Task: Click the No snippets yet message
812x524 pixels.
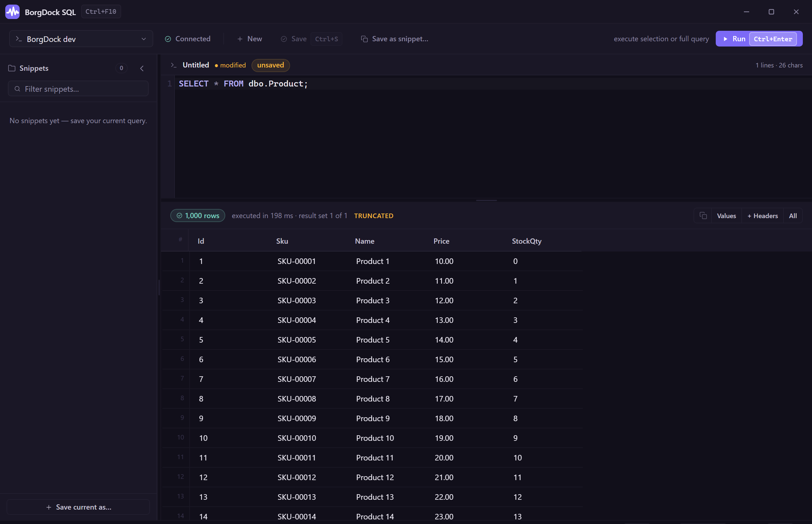Action: (x=78, y=121)
